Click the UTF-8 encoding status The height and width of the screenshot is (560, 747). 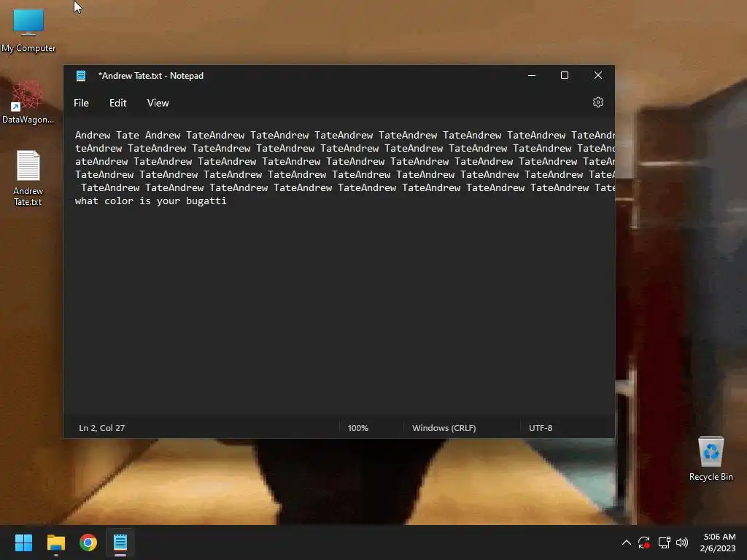pos(541,427)
